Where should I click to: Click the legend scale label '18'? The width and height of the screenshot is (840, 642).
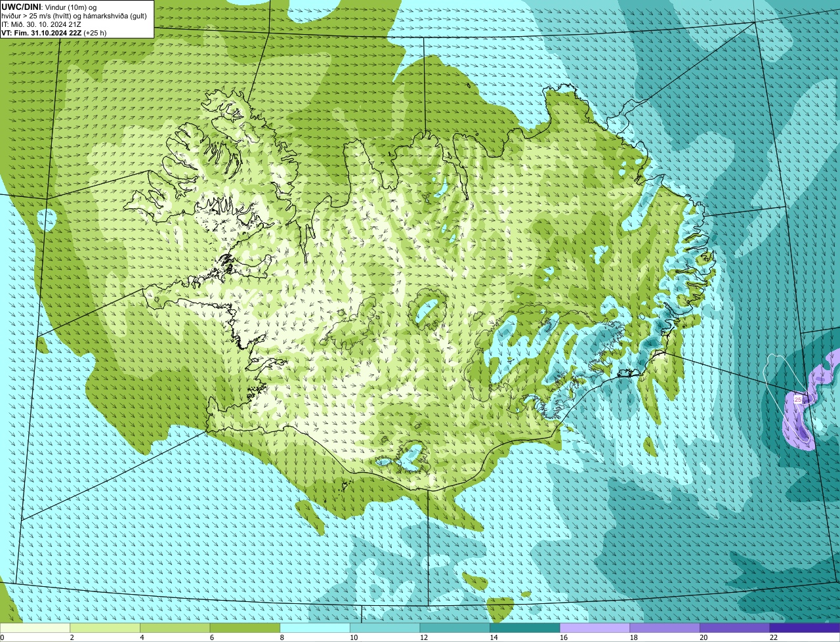634,637
